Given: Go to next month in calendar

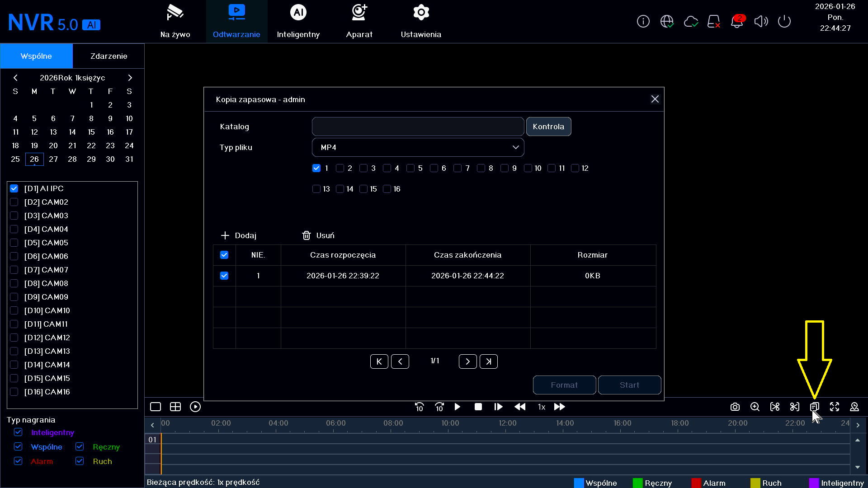Looking at the screenshot, I should (x=130, y=78).
